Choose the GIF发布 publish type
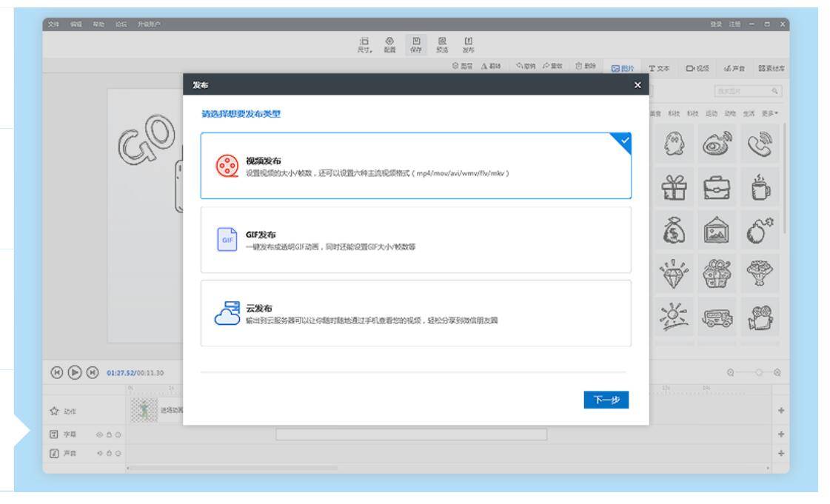 [415, 240]
